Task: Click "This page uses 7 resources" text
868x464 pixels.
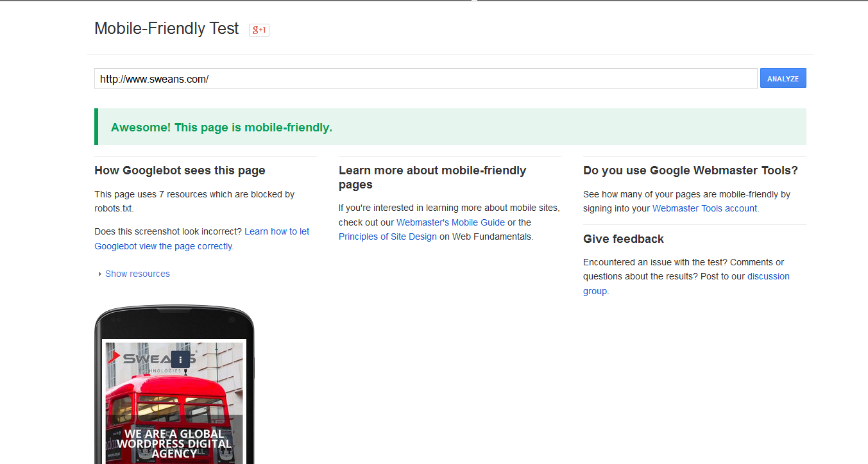Action: 156,194
